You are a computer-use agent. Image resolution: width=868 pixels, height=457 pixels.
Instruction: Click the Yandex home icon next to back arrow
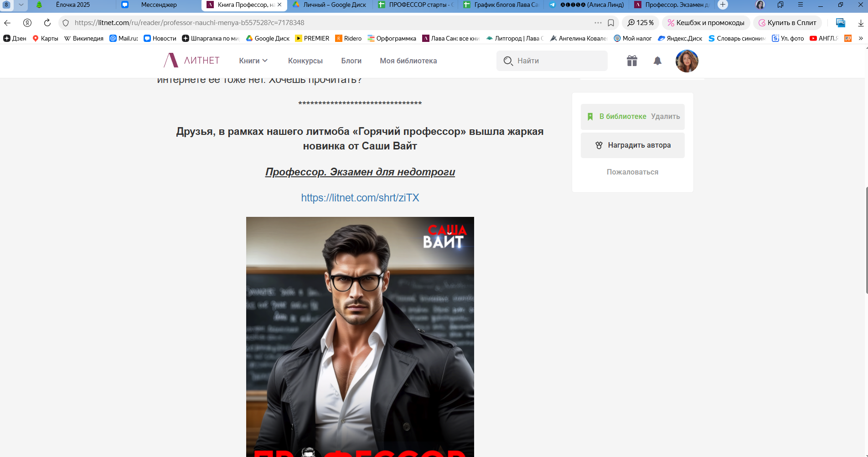click(27, 23)
